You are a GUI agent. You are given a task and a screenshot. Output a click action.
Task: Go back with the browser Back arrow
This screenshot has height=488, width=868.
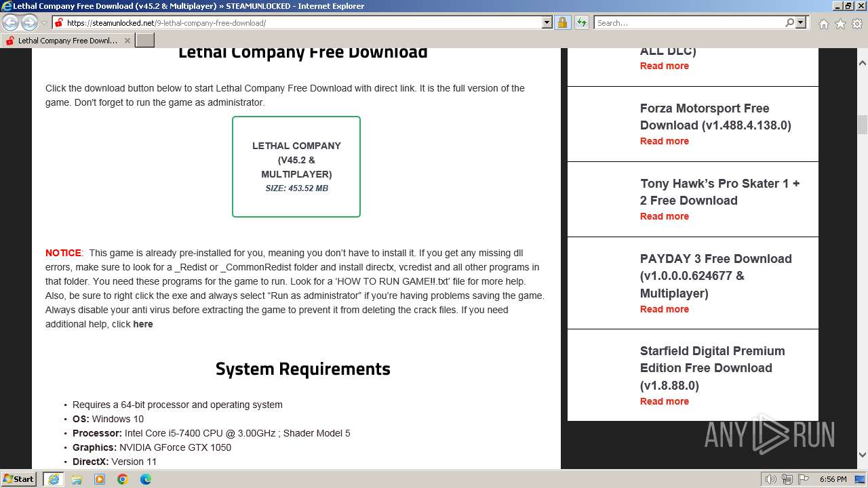click(11, 22)
